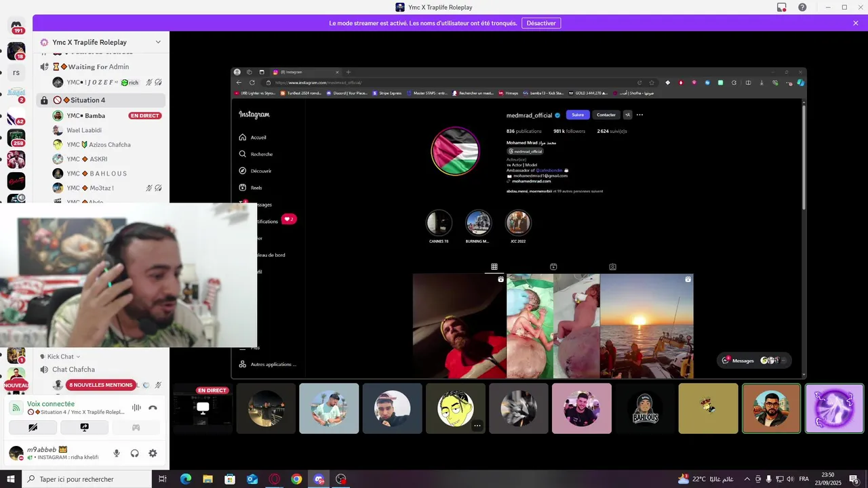Viewport: 868px width, 488px height.
Task: Open Google Chrome from the taskbar
Action: [296, 479]
